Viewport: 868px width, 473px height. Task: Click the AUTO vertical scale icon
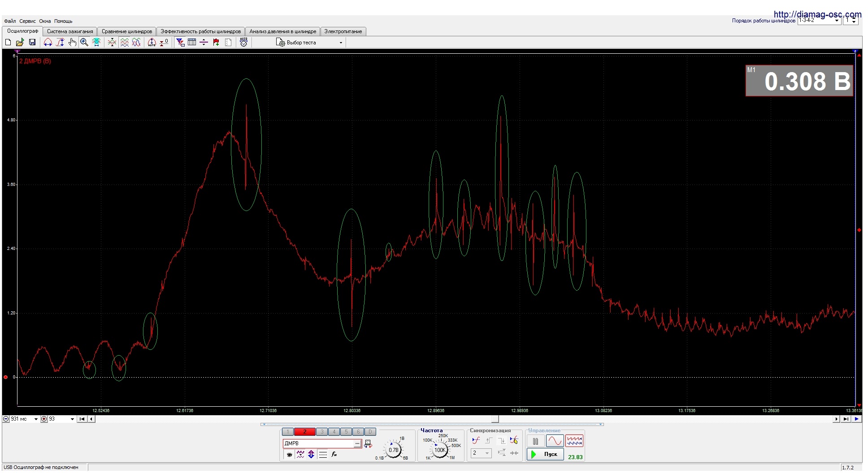click(x=152, y=42)
